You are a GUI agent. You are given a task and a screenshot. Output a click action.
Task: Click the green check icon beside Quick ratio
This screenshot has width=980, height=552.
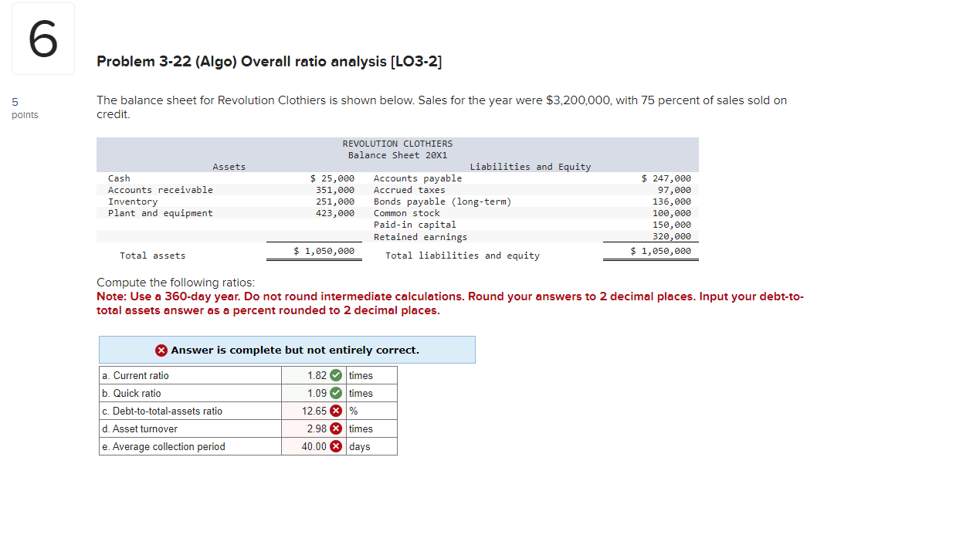(336, 393)
